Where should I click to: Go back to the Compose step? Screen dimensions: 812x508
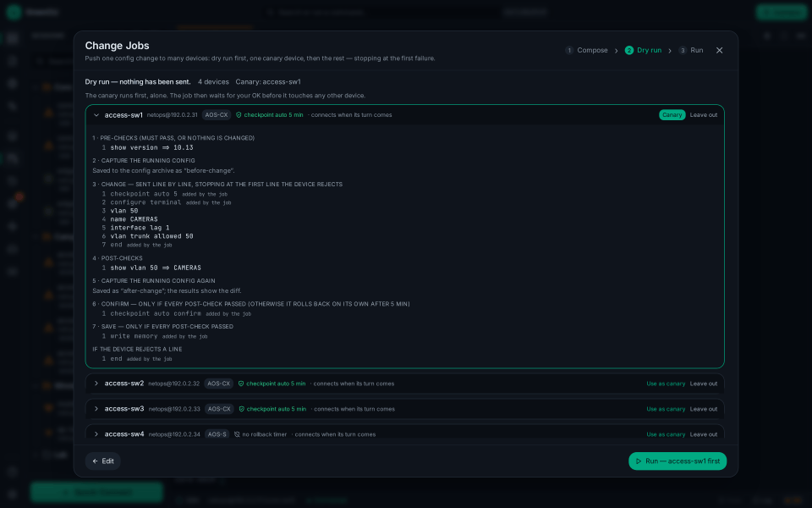[x=586, y=50]
